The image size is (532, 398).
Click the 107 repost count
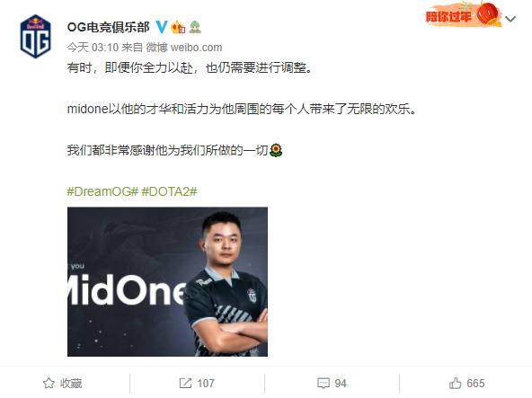pyautogui.click(x=206, y=383)
